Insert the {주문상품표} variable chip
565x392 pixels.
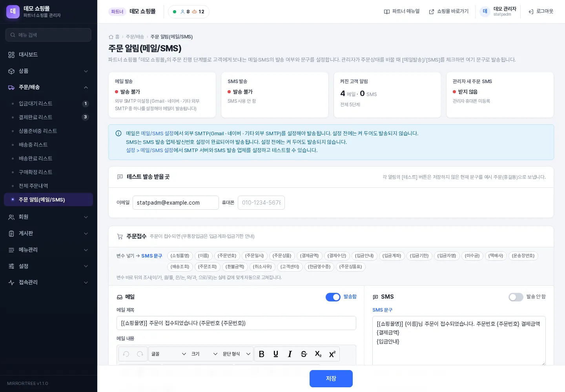click(351, 267)
